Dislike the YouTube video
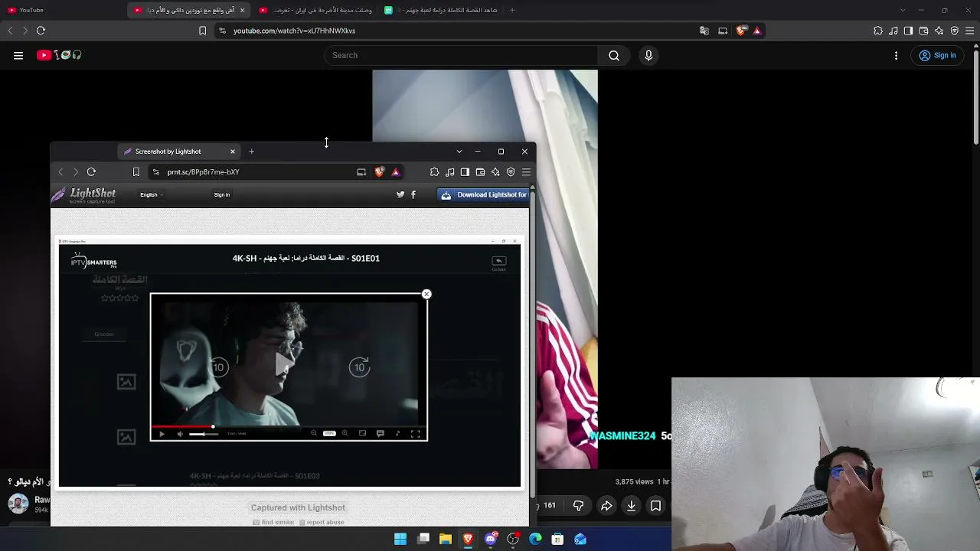 pyautogui.click(x=579, y=506)
